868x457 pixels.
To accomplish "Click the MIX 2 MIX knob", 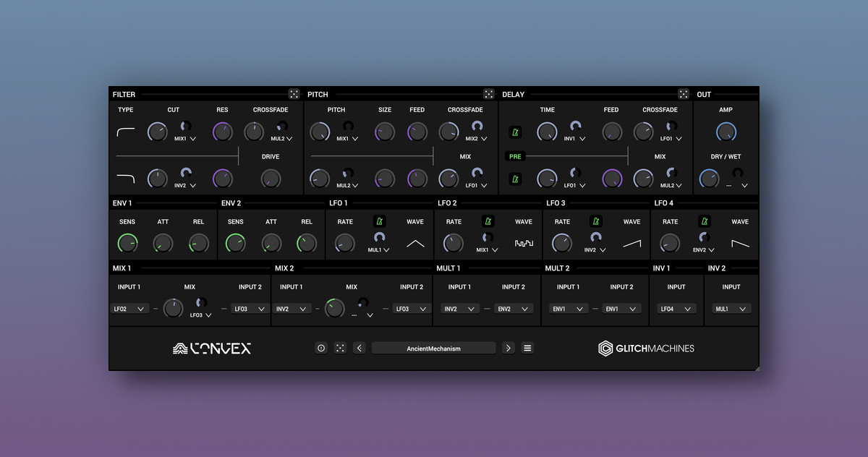I will [334, 309].
